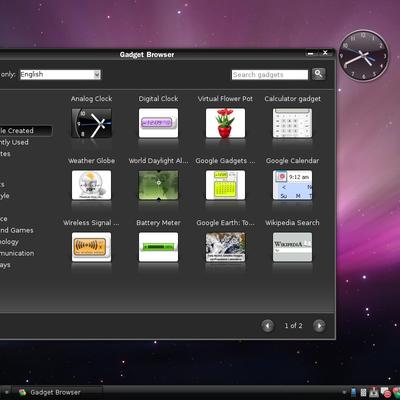
Task: Click the 'World Daylight Al...' label
Action: pos(158,161)
